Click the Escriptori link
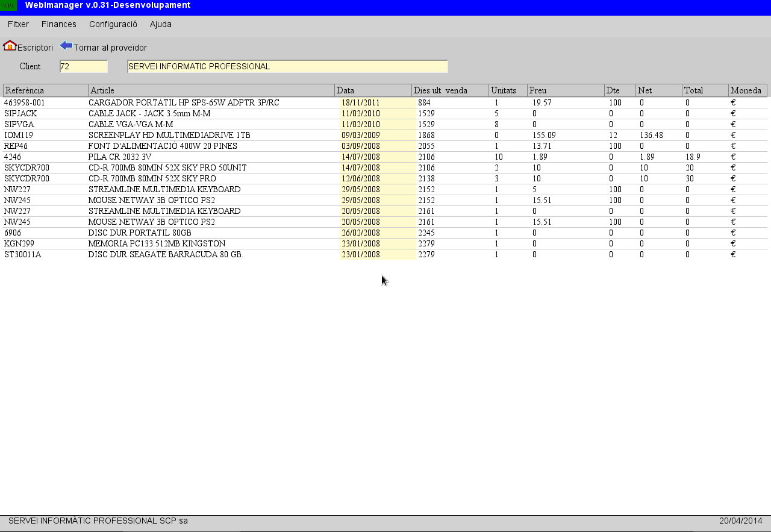 34,47
